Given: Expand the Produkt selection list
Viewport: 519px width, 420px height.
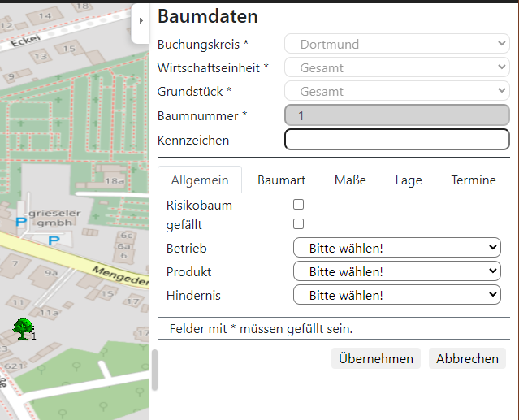Looking at the screenshot, I should pyautogui.click(x=396, y=271).
